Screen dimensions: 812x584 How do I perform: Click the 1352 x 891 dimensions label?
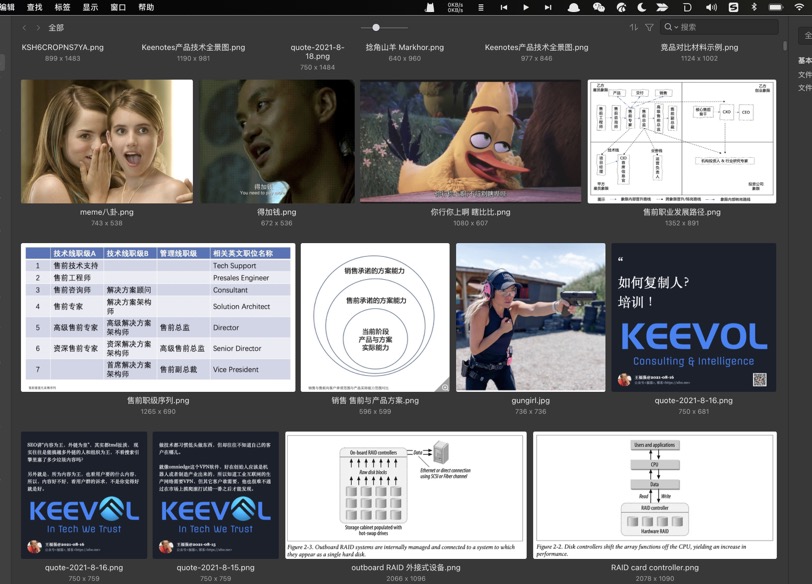(x=682, y=223)
